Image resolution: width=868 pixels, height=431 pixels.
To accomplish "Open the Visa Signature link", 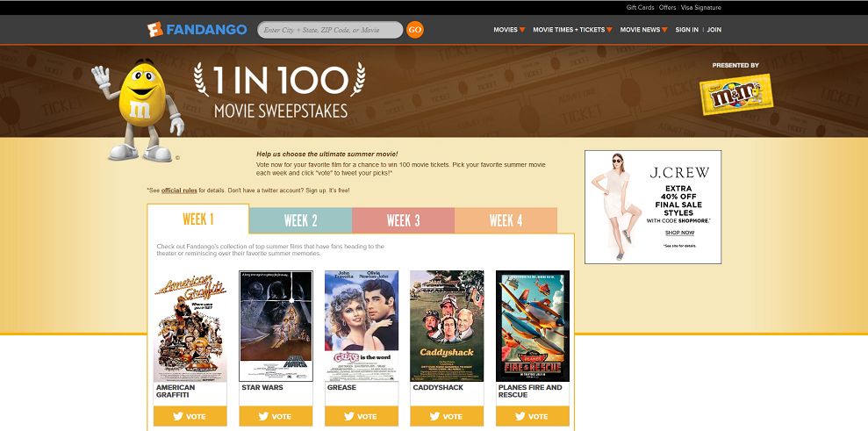I will click(x=701, y=8).
